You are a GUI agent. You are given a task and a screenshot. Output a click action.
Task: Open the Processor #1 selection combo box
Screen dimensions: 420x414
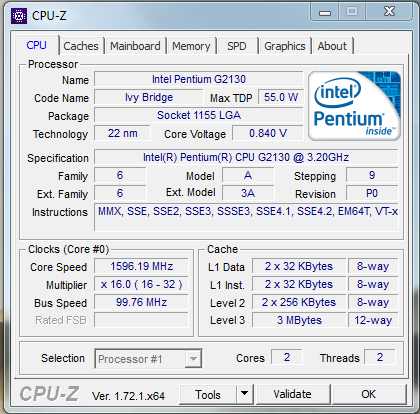click(x=148, y=359)
